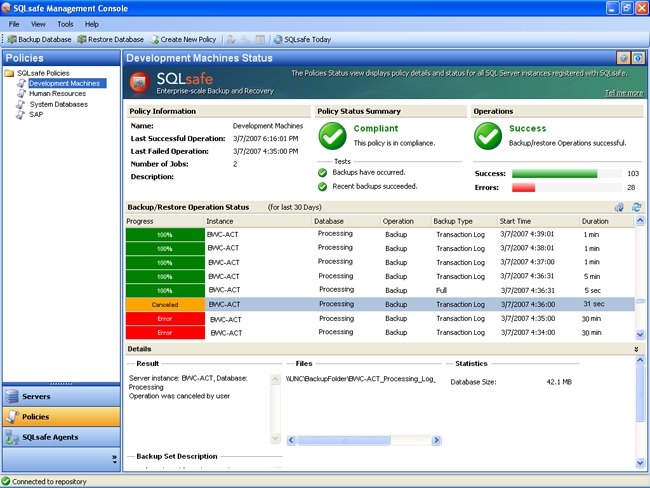Sort by Progress column header
The image size is (650, 488).
[165, 221]
